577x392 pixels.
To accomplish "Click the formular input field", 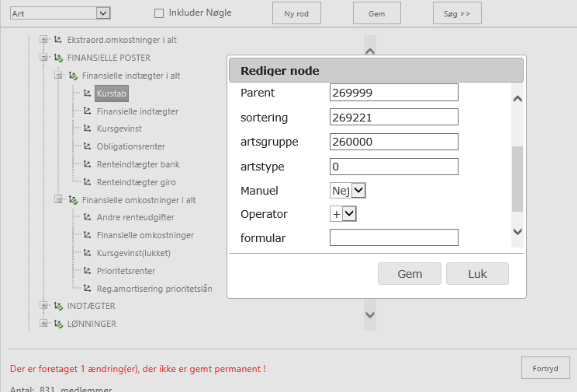I will click(x=394, y=238).
